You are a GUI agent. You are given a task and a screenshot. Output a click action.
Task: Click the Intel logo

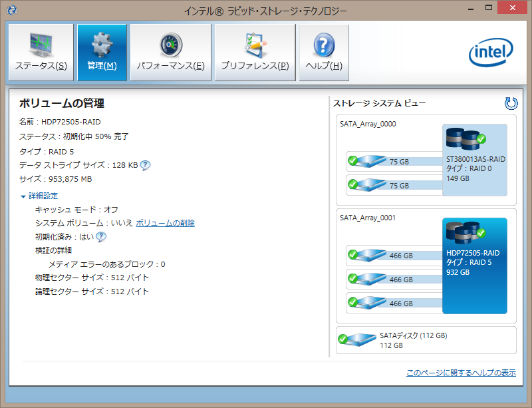pos(491,53)
